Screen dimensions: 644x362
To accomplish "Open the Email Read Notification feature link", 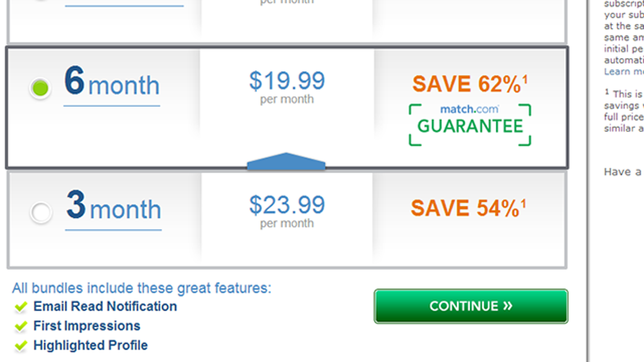I will click(105, 306).
